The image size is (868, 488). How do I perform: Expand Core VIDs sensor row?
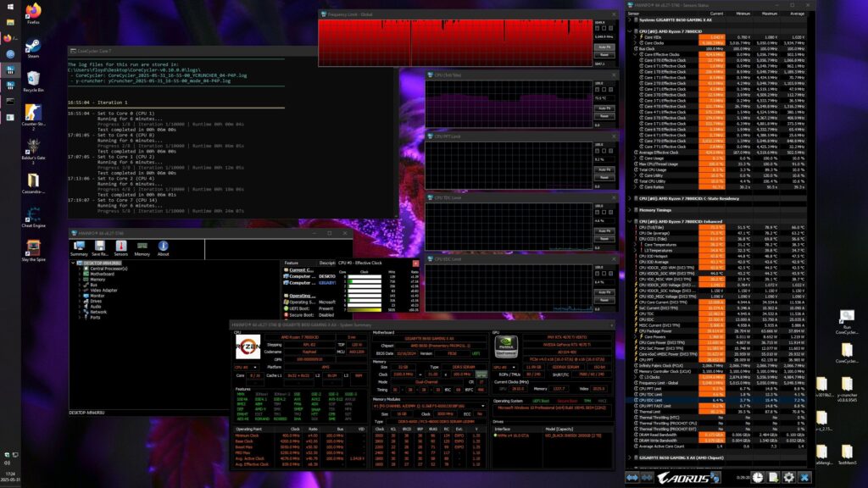pos(636,37)
